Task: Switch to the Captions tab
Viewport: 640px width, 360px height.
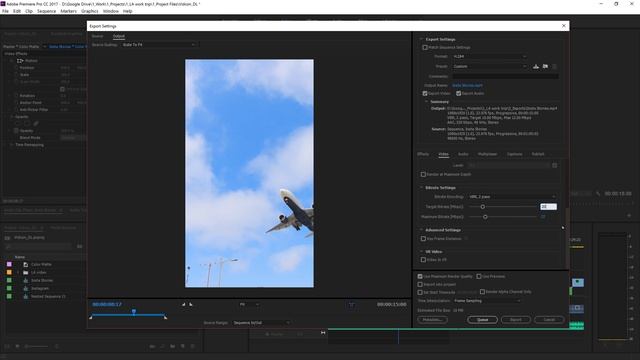Action: tap(514, 154)
